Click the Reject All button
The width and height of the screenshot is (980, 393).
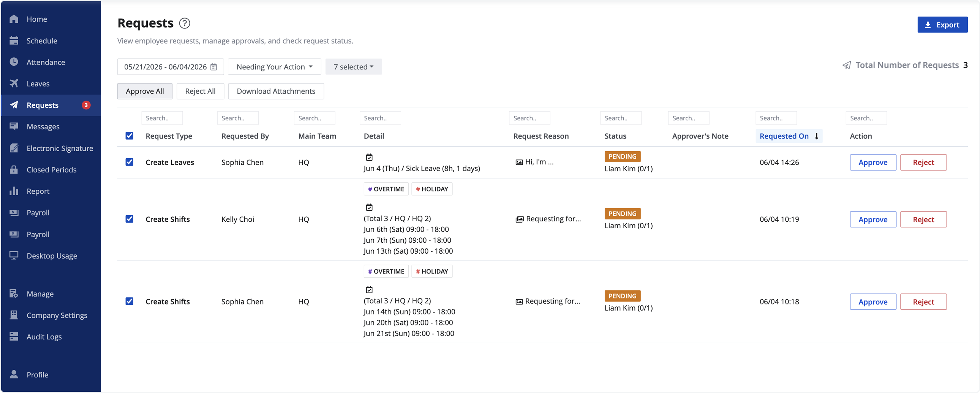point(200,91)
